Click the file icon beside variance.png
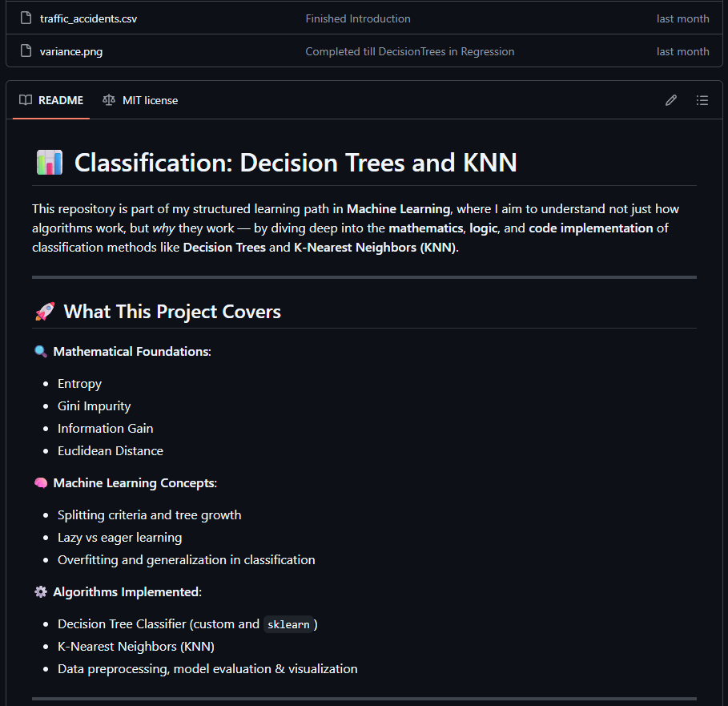Screen dimensions: 728x706 [26, 50]
